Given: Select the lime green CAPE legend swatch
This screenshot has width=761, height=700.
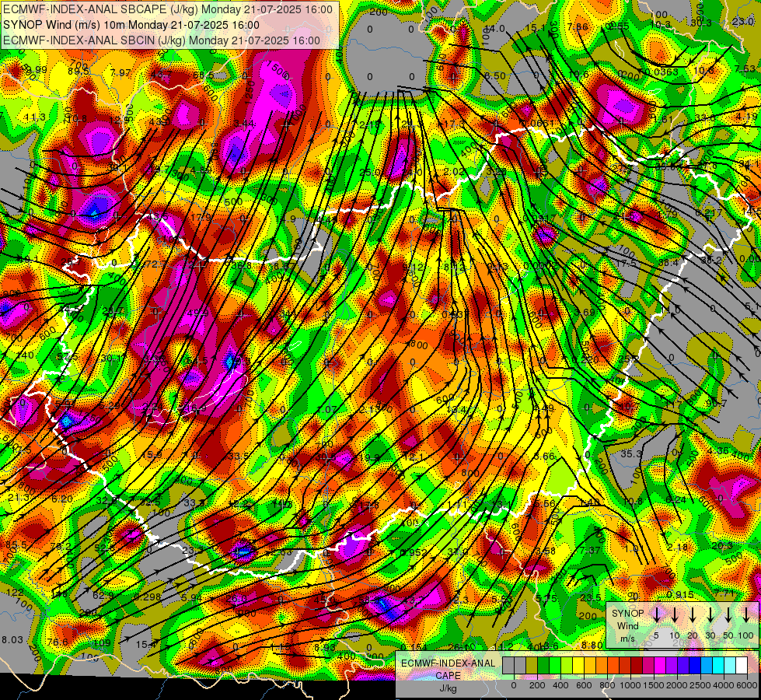Looking at the screenshot, I should click(x=567, y=666).
